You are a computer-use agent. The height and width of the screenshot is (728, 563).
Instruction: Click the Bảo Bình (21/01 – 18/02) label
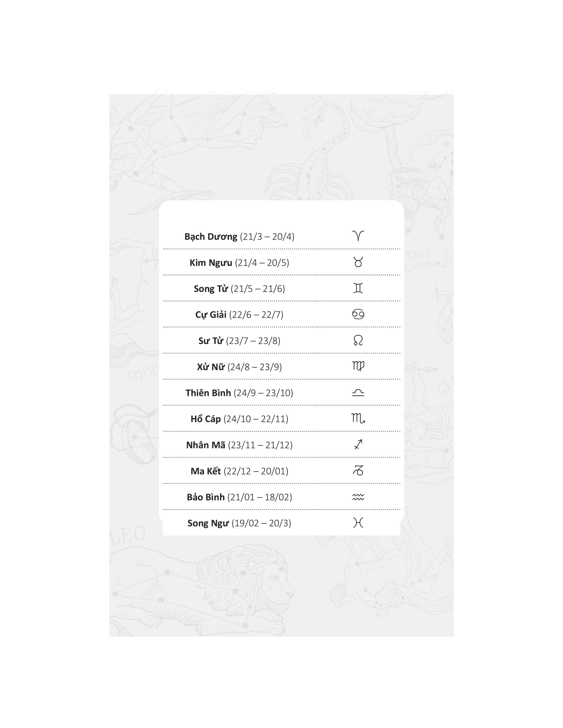[x=239, y=497]
